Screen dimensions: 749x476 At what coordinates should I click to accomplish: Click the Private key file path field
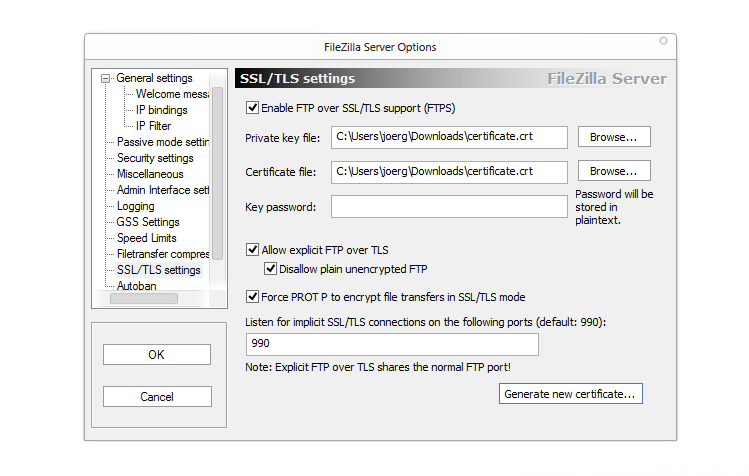pyautogui.click(x=449, y=137)
